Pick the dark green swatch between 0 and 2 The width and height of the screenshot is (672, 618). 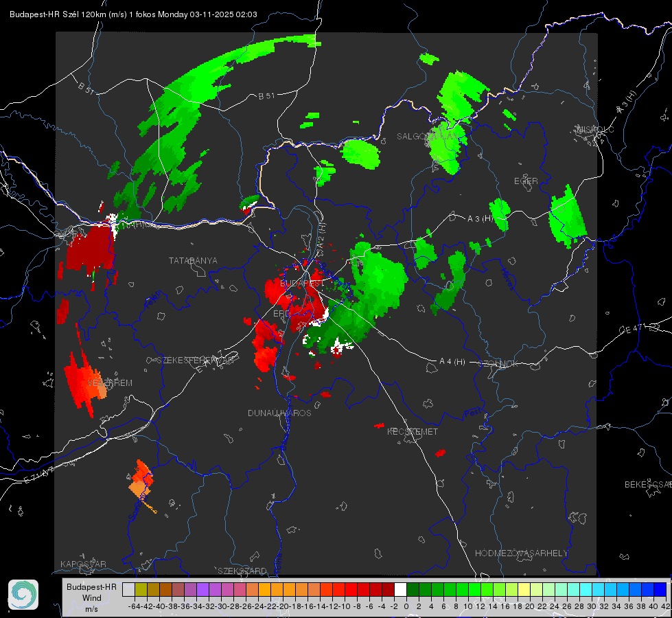tap(413, 589)
